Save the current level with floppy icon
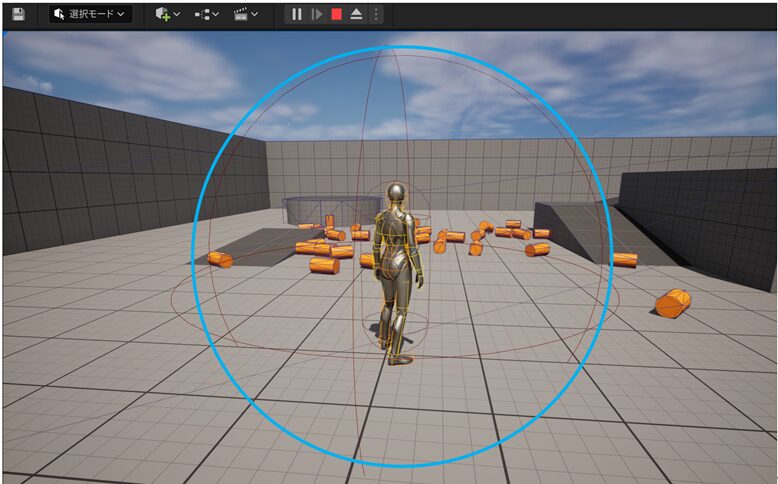The height and width of the screenshot is (484, 778). point(18,14)
